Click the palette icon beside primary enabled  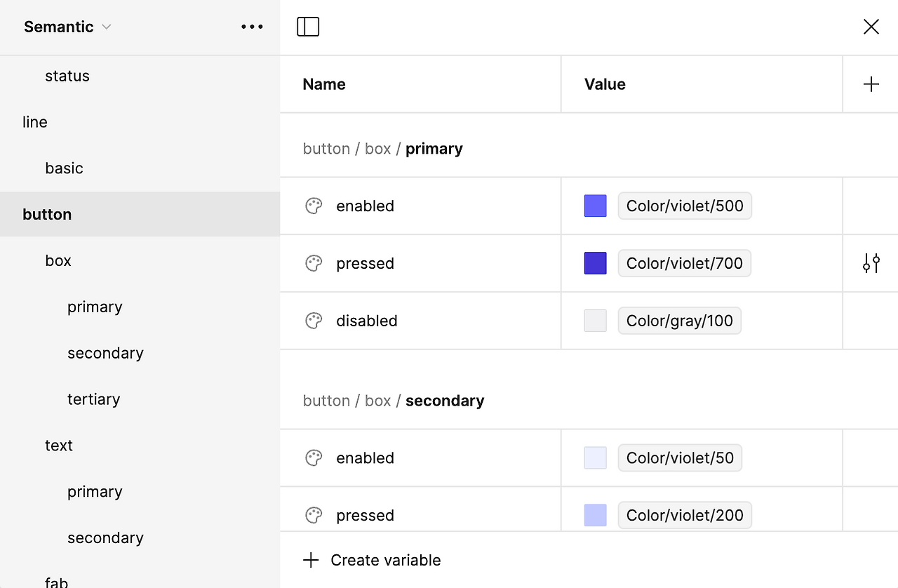314,206
